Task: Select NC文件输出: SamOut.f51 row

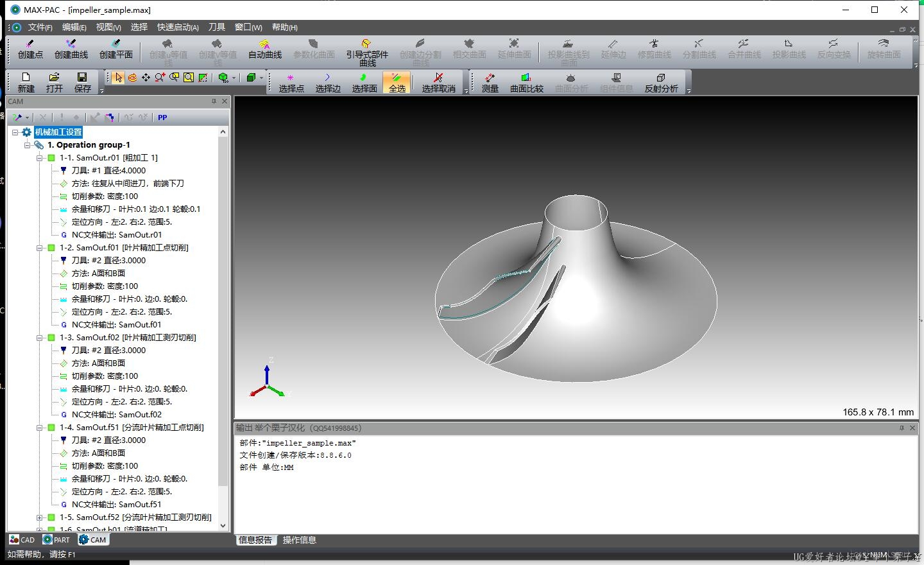Action: (117, 505)
